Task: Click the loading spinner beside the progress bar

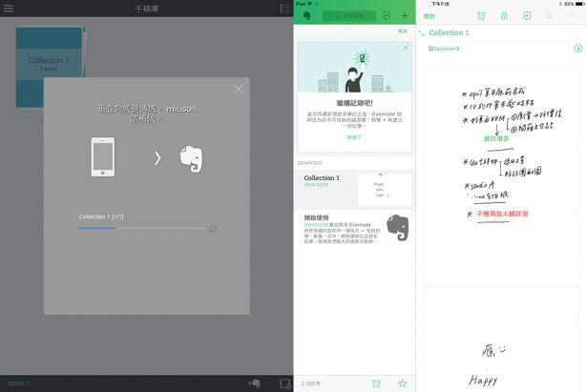Action: point(213,228)
